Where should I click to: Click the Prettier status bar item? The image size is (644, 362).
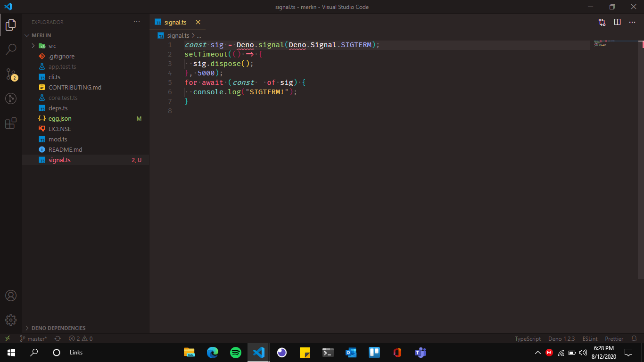pos(614,338)
